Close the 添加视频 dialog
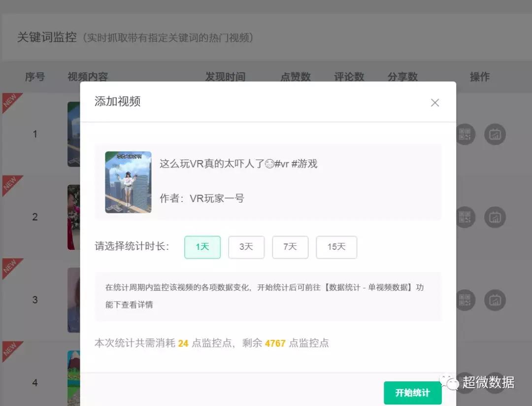 click(434, 103)
